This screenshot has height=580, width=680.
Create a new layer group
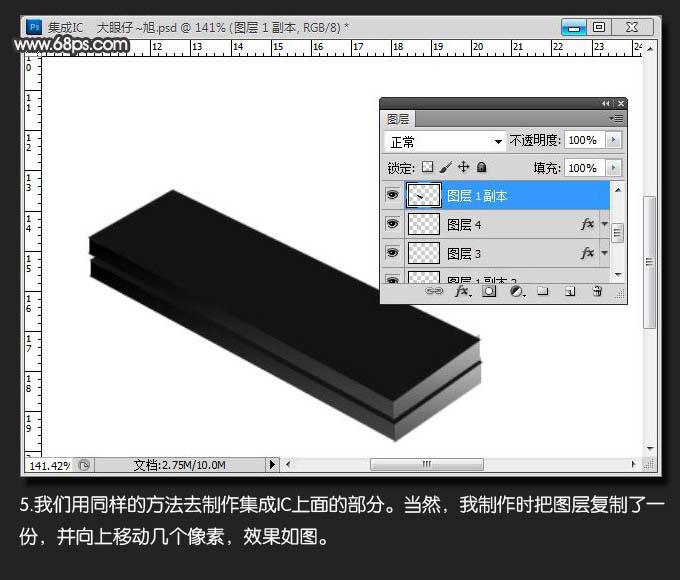pos(543,291)
